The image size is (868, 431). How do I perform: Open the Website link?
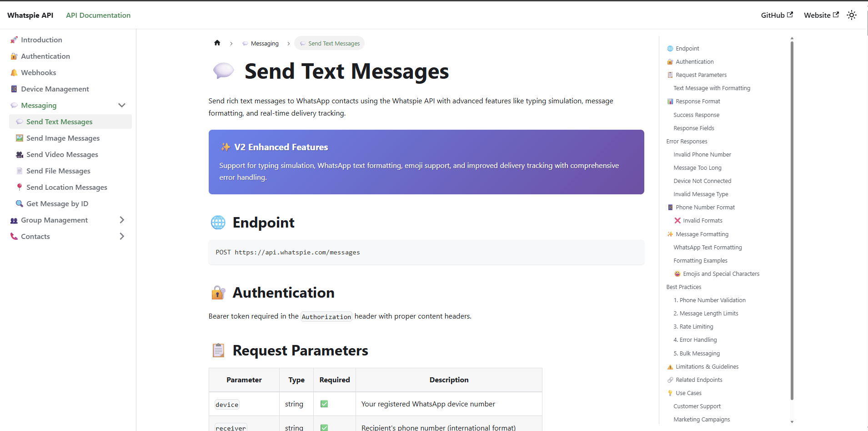click(821, 15)
